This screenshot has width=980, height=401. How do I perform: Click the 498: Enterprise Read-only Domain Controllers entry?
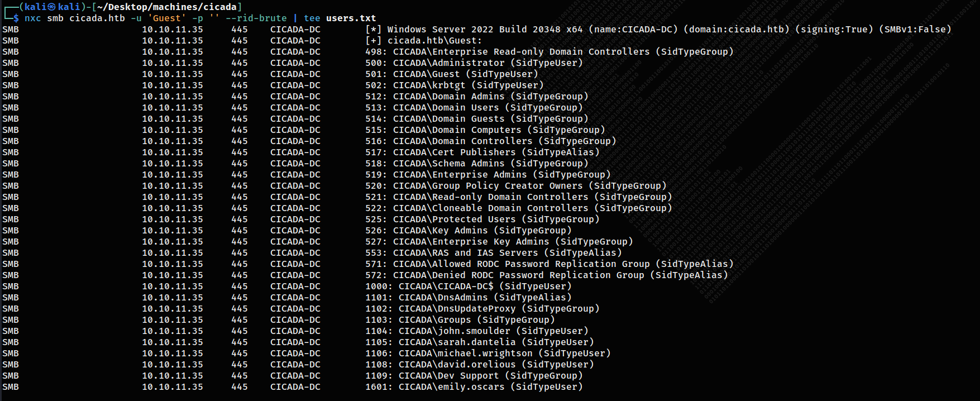point(549,51)
